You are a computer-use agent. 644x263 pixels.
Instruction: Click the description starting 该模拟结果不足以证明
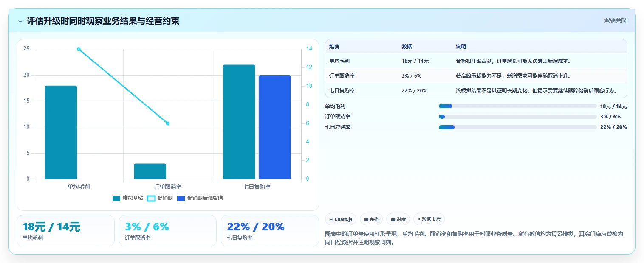pos(536,90)
